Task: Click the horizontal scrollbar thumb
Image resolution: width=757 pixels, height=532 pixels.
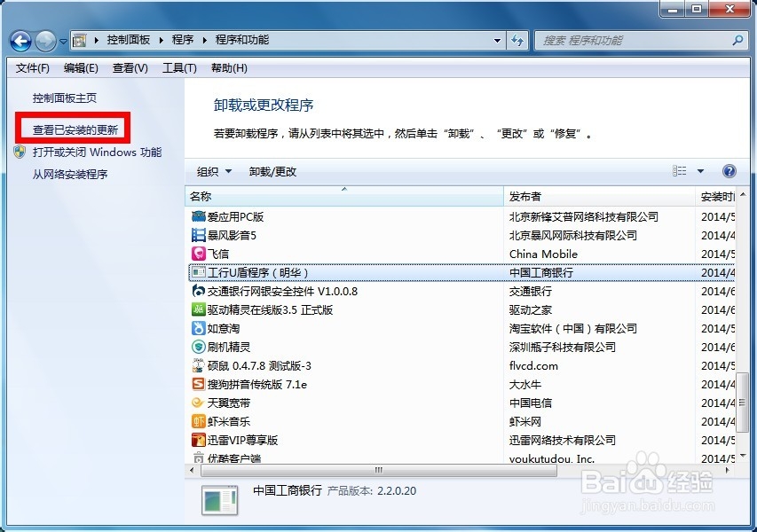Action: (378, 470)
